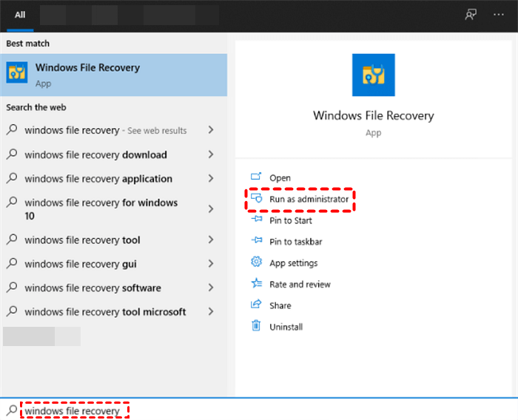Click the large Windows File Recovery app tile
The width and height of the screenshot is (518, 420).
373,75
